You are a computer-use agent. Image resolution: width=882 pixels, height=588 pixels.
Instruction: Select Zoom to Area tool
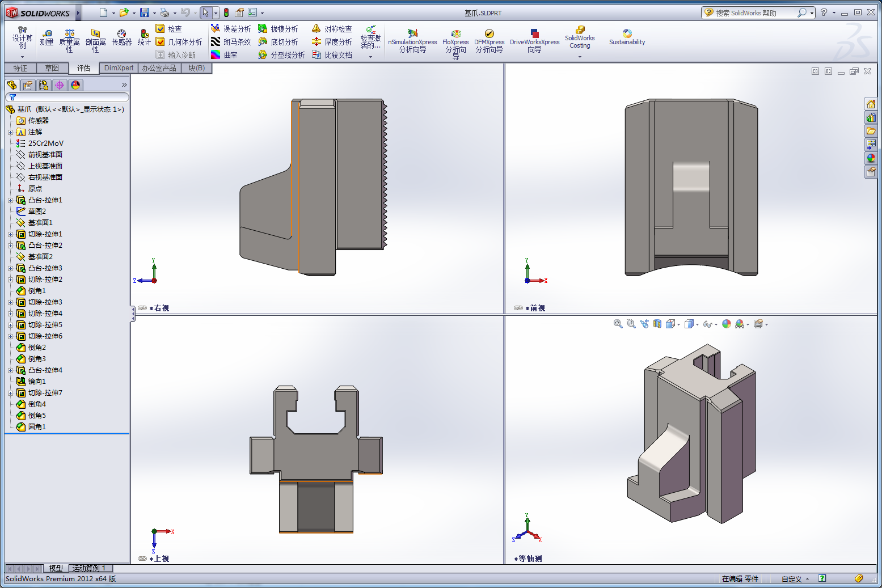point(631,324)
